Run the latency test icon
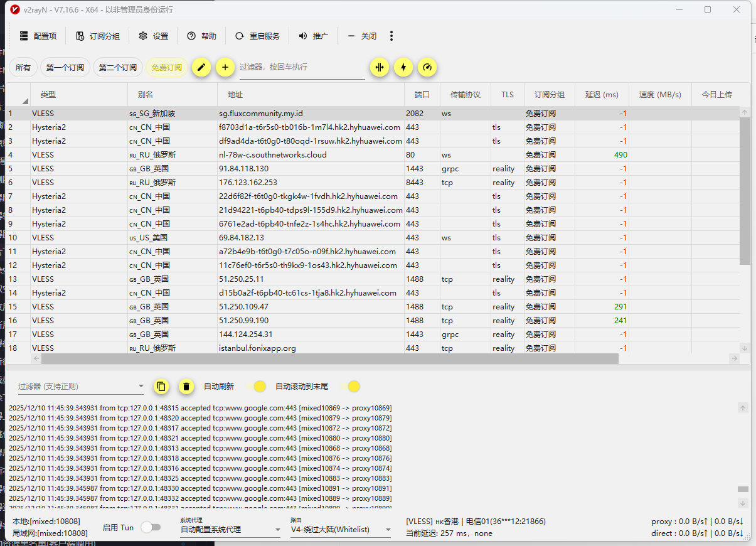This screenshot has width=756, height=546. point(380,67)
